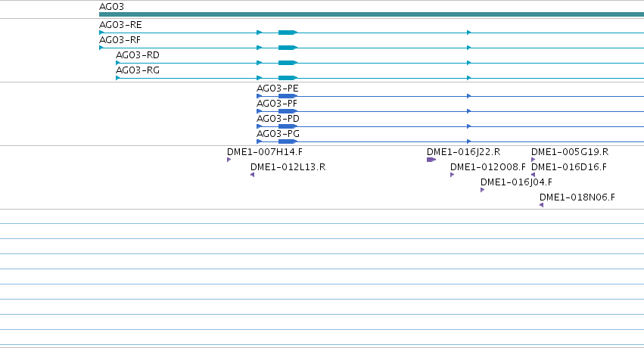Select protein AGO3-PD label
This screenshot has height=348, width=644.
point(278,119)
